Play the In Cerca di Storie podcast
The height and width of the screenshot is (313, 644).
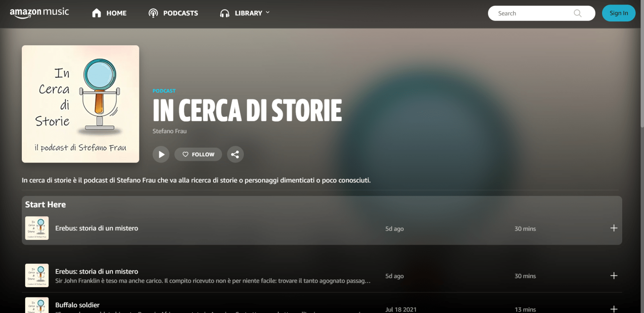[161, 155]
